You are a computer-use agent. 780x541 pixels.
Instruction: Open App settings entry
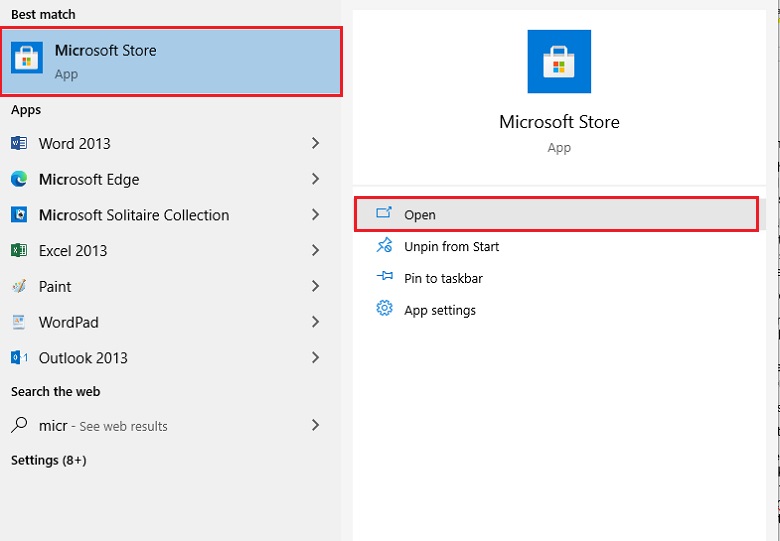click(x=557, y=310)
